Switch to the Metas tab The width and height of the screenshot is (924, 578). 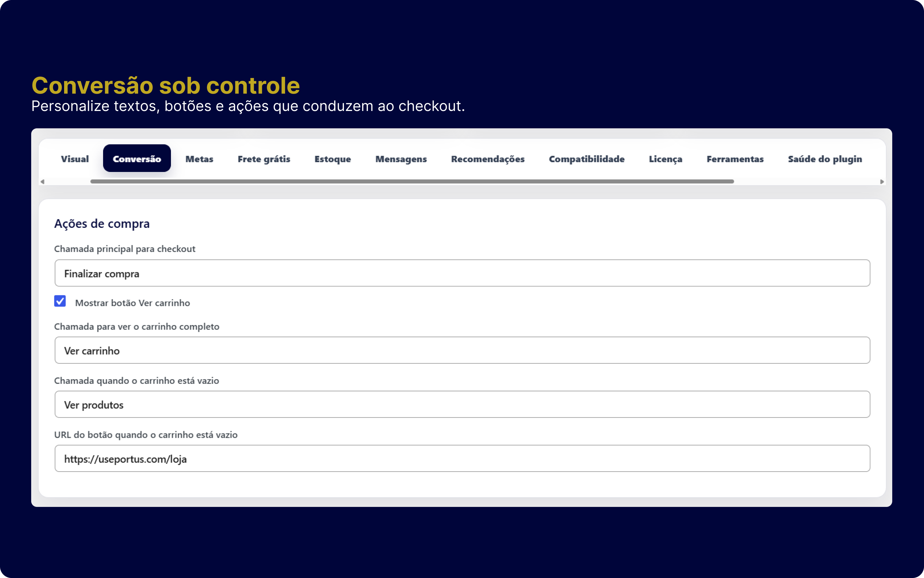(199, 159)
